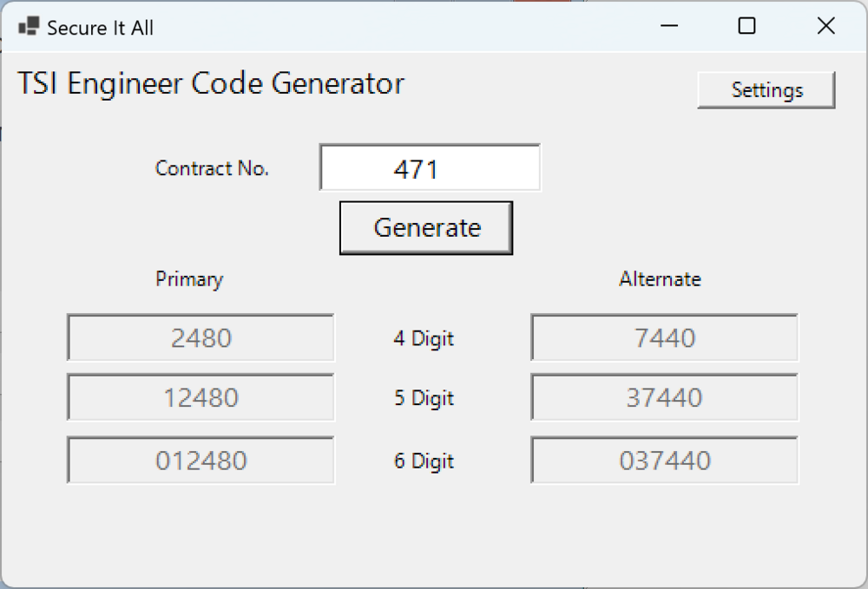Click the code 2480 in Primary column
Screen dimensions: 868x589
[200, 337]
